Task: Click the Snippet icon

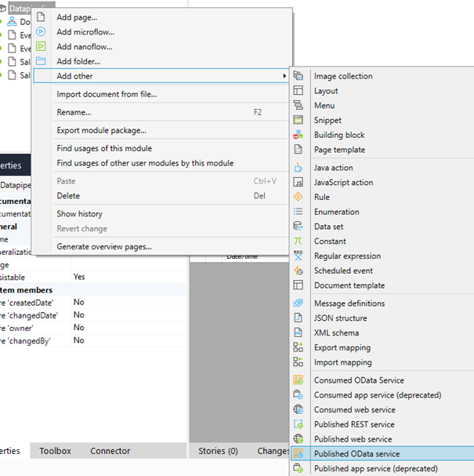Action: tap(298, 120)
